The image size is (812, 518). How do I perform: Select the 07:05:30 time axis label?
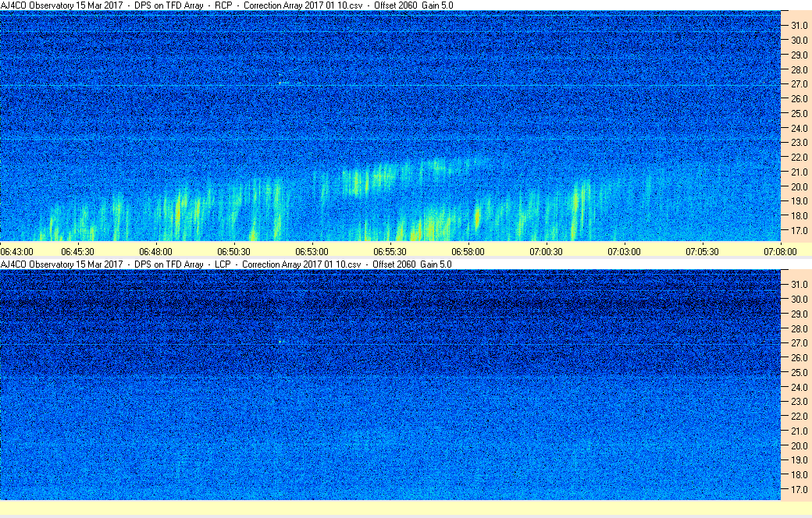click(x=702, y=251)
